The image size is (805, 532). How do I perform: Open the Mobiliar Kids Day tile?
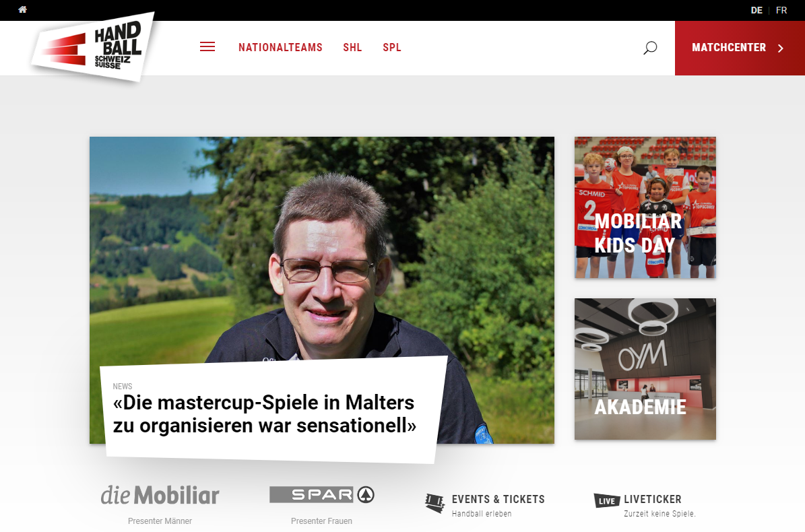645,207
